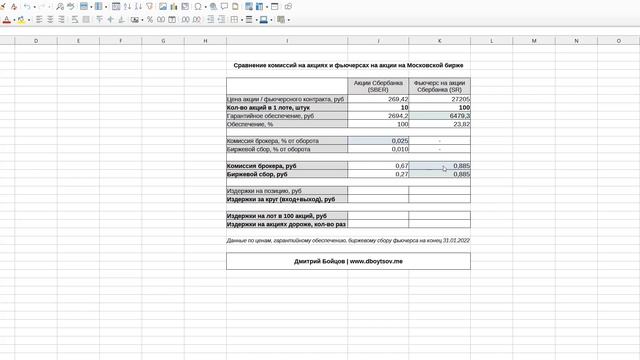Click the Delete Decimal Place icon
Viewport: 640px width, 360px height.
[x=197, y=20]
